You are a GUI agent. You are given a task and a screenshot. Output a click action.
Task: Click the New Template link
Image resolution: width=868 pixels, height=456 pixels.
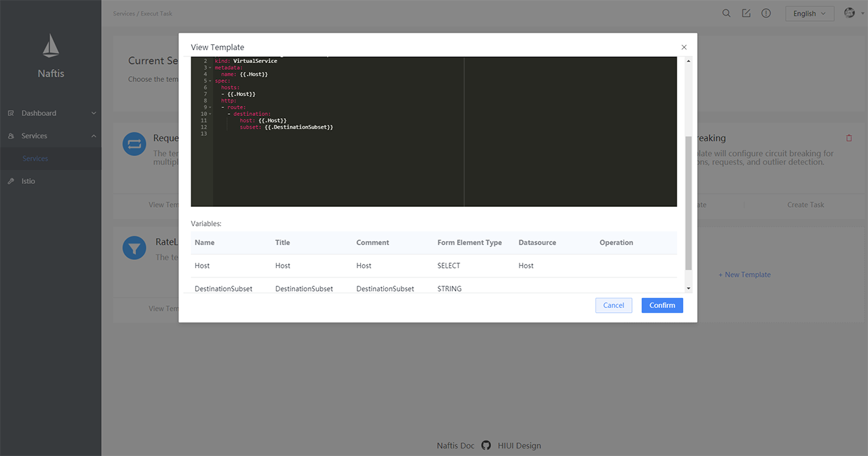pos(744,274)
